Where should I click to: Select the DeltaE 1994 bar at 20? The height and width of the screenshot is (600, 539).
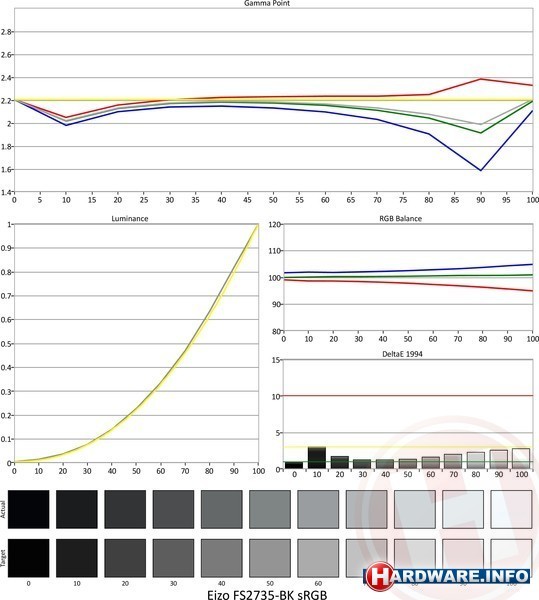point(339,463)
